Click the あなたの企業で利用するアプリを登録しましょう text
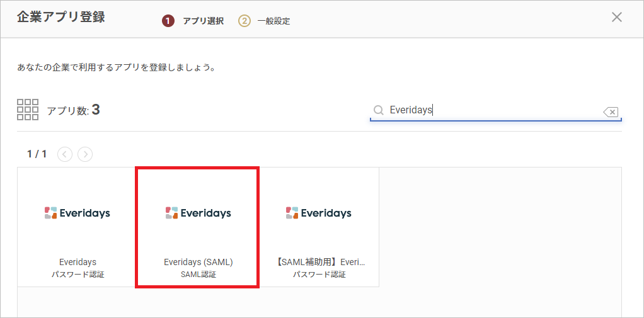 (117, 67)
